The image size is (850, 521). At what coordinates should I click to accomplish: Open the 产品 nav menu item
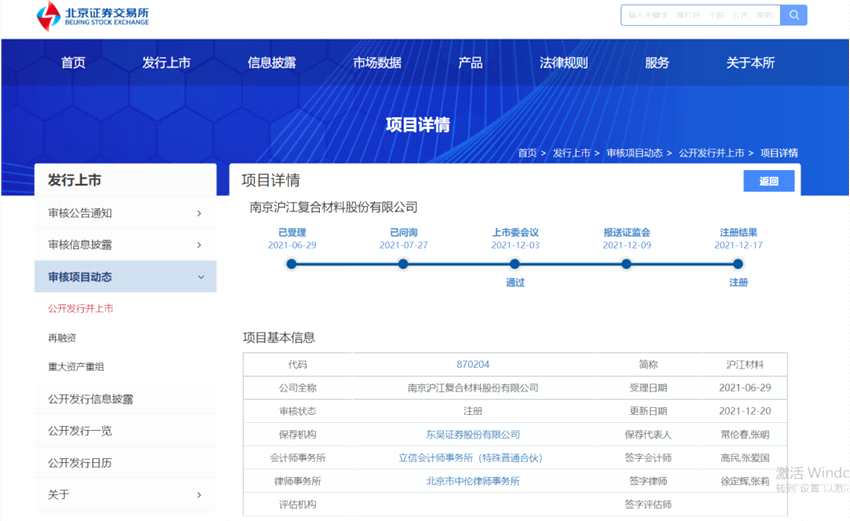[470, 63]
